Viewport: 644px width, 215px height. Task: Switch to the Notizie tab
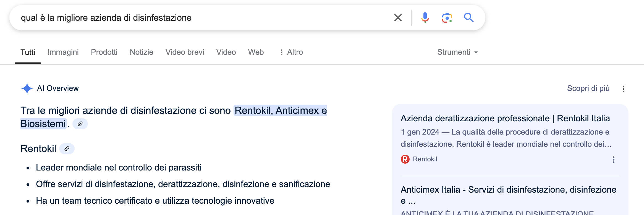[x=142, y=52]
